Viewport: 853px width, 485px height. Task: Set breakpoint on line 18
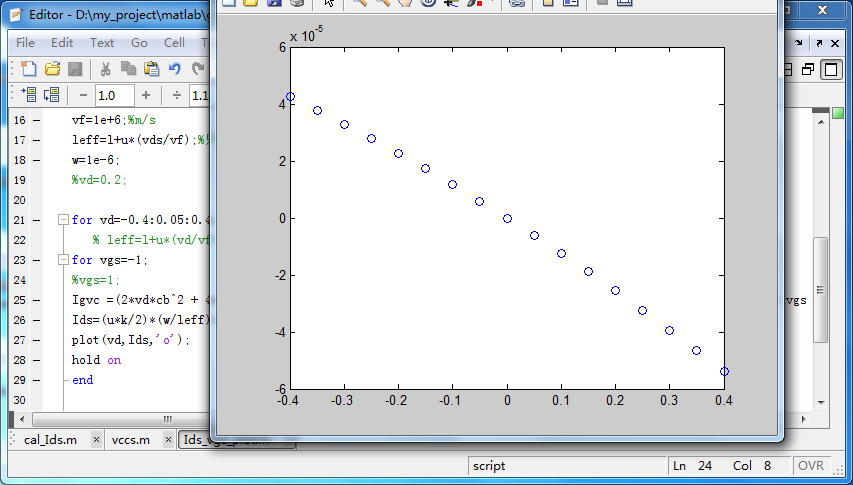36,160
